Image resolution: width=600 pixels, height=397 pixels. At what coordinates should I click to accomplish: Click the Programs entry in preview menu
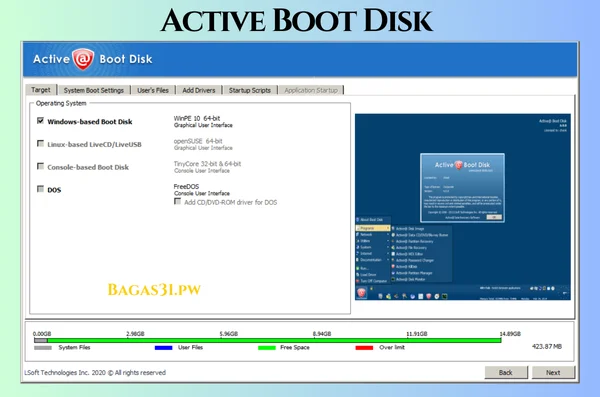point(372,228)
